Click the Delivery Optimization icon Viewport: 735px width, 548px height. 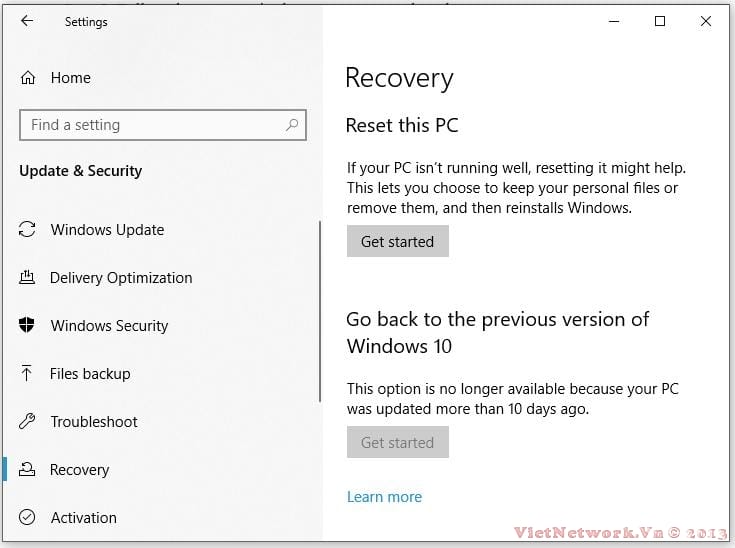28,278
